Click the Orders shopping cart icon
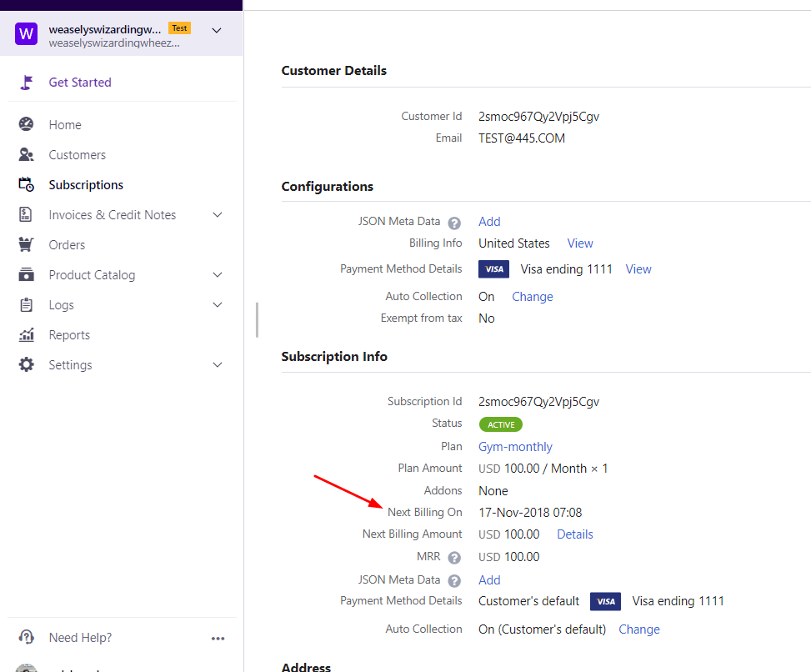Screen dimensions: 811x672 27,245
